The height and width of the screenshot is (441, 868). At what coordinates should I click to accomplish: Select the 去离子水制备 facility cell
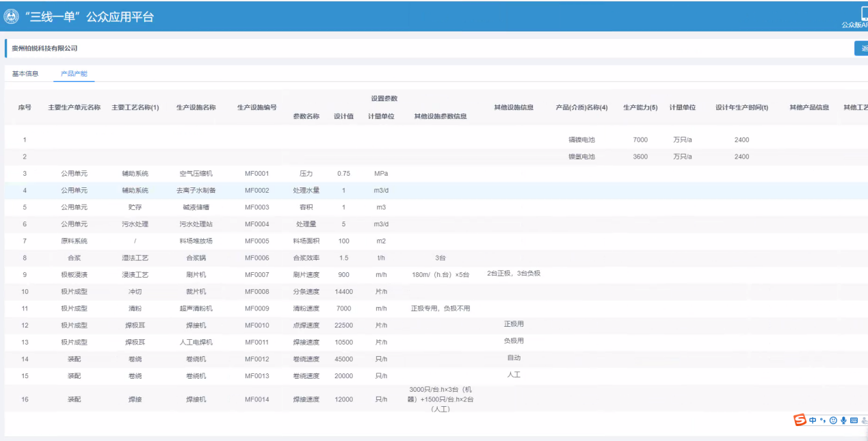(x=196, y=191)
